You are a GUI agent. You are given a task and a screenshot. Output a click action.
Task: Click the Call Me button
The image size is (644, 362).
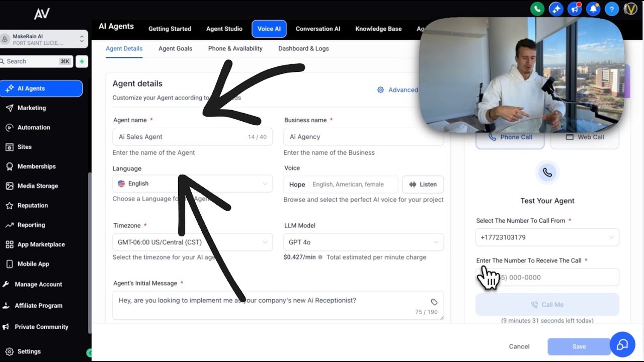pos(547,305)
